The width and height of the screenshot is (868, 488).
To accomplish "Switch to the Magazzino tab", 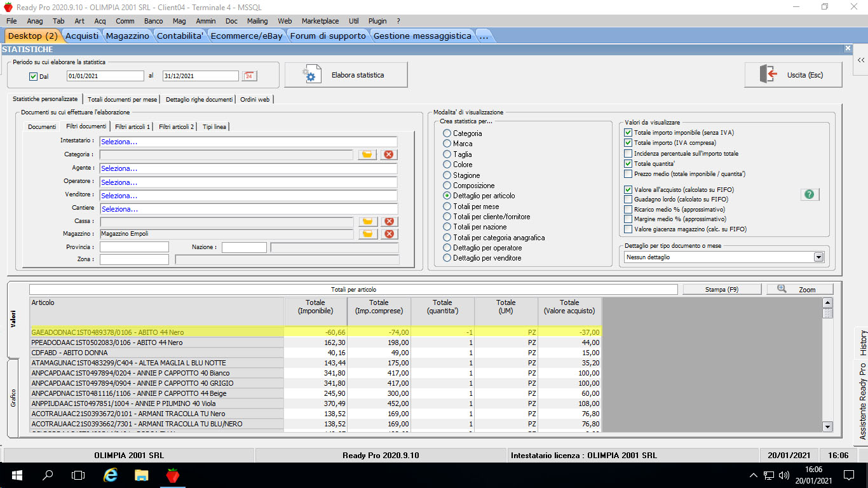I will coord(128,36).
